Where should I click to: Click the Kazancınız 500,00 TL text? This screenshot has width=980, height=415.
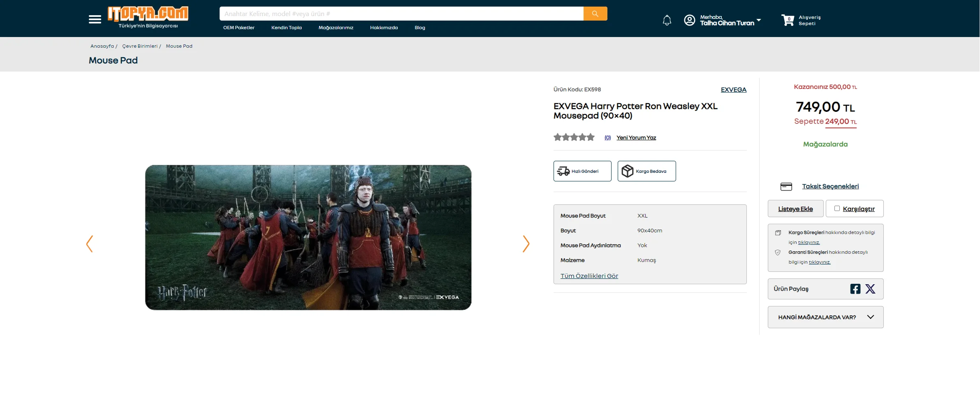coord(825,87)
